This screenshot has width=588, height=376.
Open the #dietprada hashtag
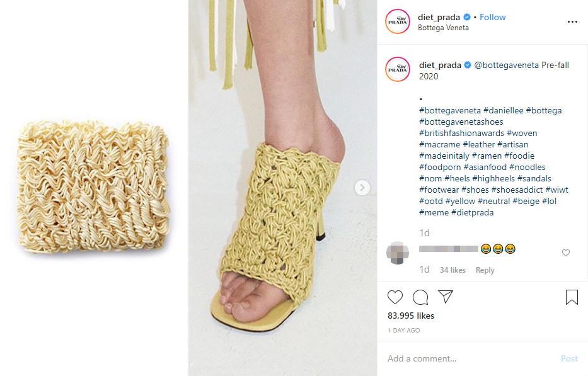click(x=472, y=212)
